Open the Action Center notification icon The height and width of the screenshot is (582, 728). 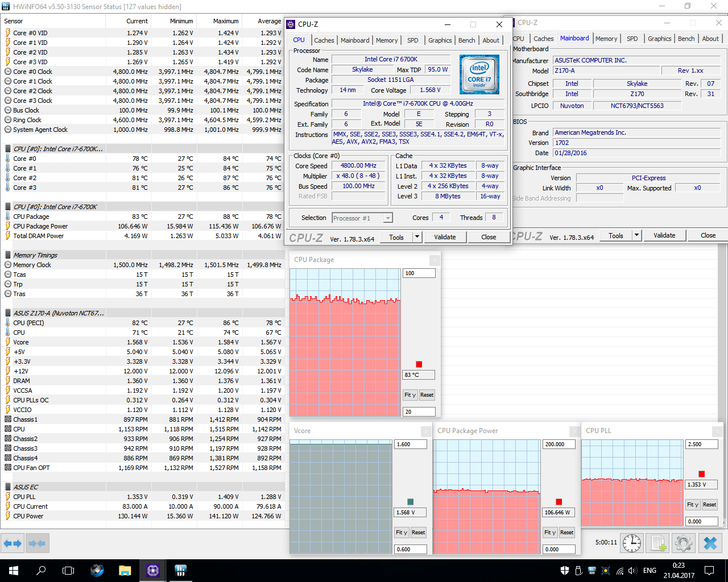(x=709, y=571)
